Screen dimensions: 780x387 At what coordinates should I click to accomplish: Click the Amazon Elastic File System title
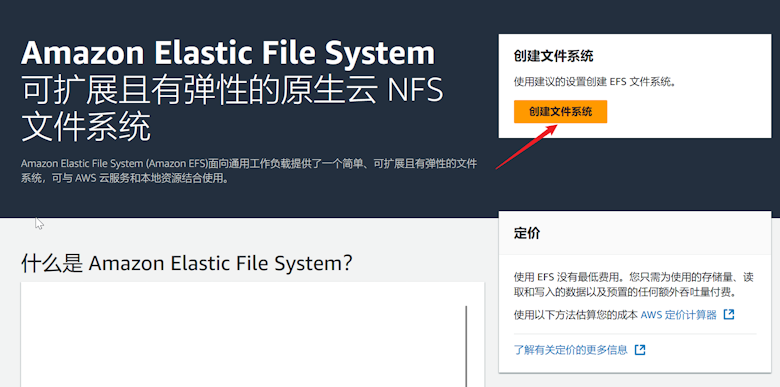point(228,53)
